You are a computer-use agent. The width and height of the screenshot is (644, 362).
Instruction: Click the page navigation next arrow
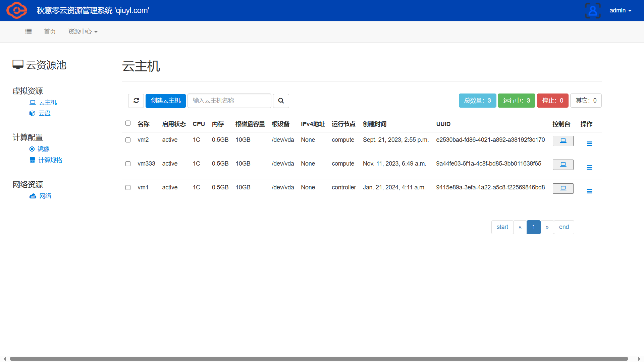(548, 227)
